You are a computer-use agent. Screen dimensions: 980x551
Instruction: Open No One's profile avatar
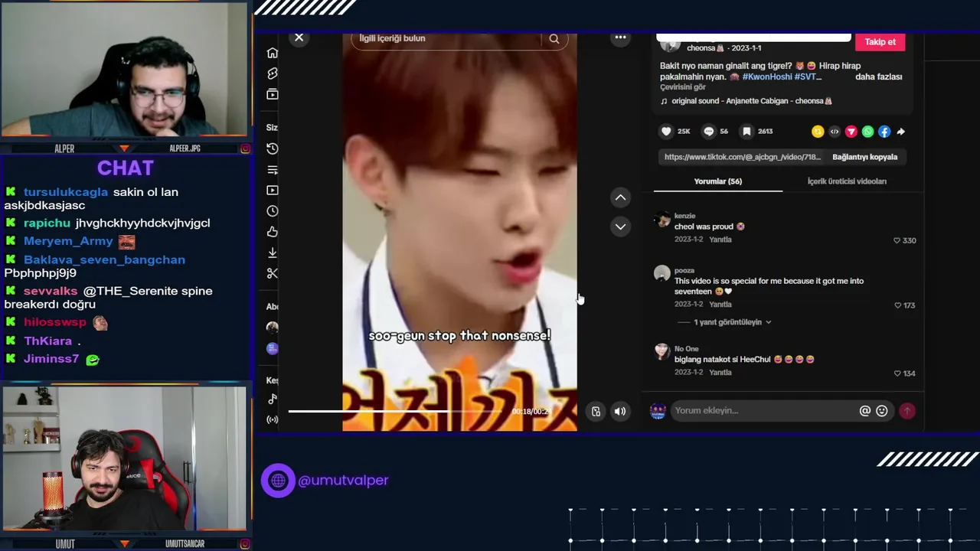[662, 351]
